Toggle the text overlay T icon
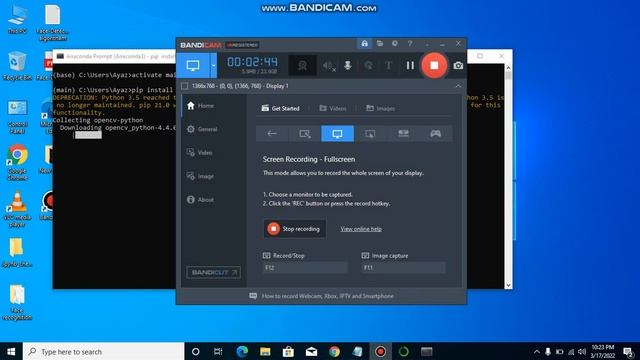The image size is (640, 360). 389,66
